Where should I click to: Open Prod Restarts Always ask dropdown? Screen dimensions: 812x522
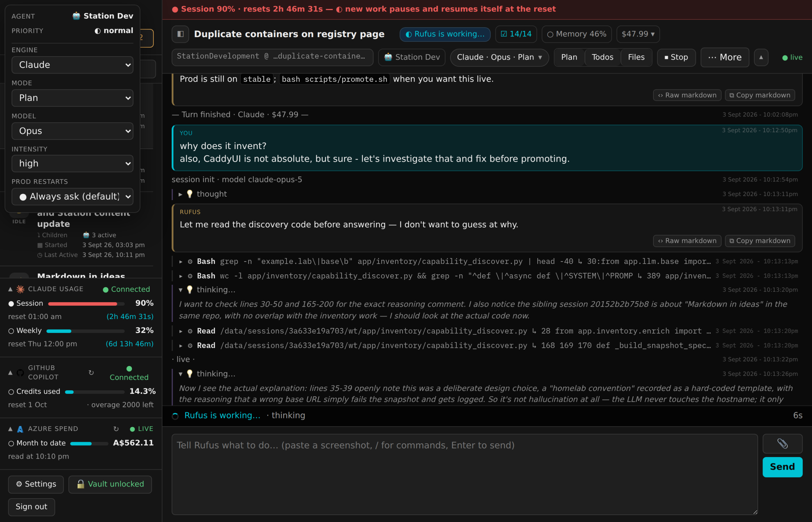72,197
